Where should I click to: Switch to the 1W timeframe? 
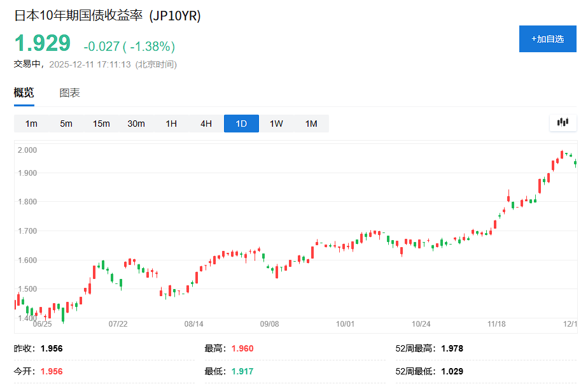[276, 124]
